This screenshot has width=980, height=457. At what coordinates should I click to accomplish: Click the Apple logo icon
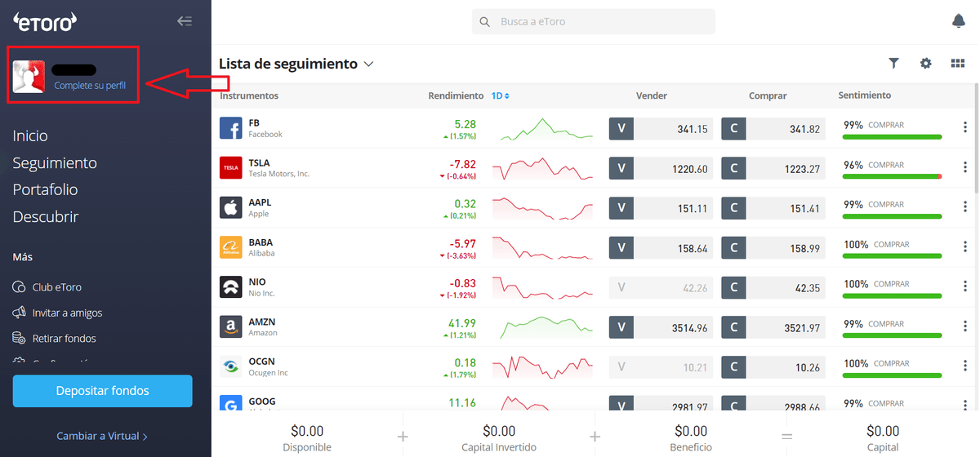[231, 207]
